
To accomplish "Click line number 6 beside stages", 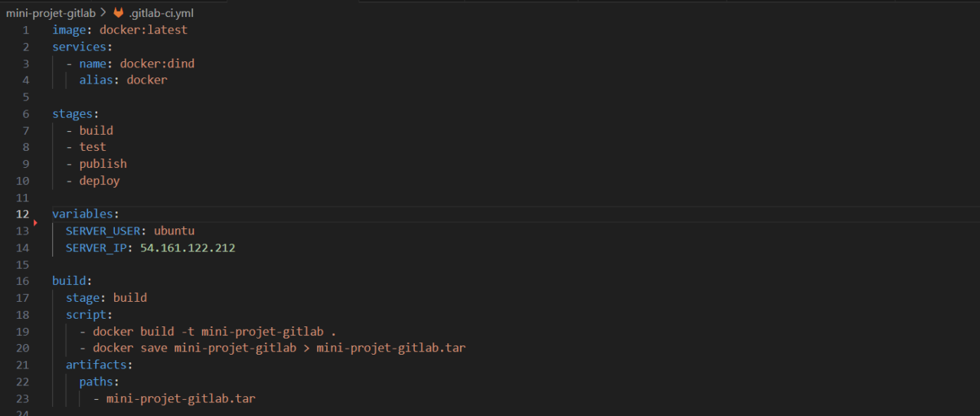I will pos(25,113).
